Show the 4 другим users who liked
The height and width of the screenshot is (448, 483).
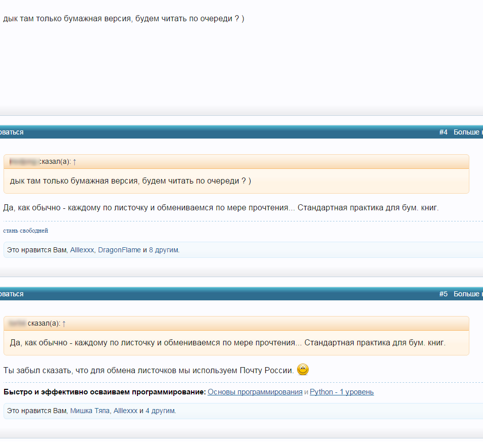click(160, 411)
